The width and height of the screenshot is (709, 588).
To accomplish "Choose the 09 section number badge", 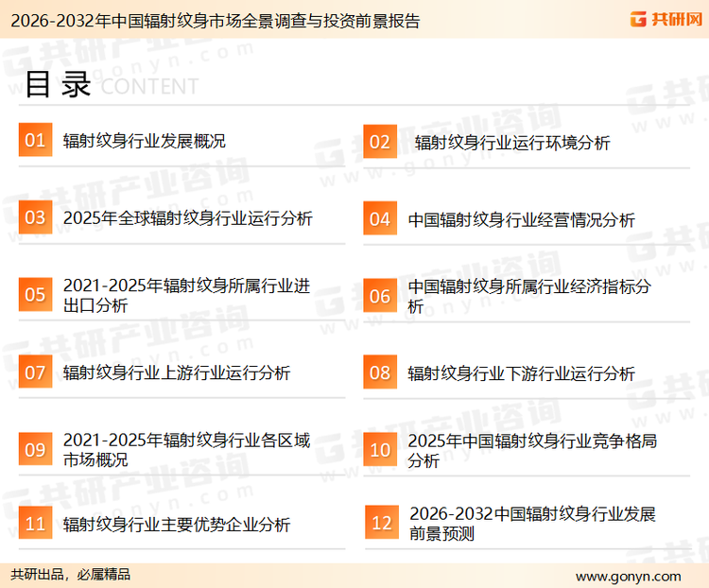I will (35, 449).
